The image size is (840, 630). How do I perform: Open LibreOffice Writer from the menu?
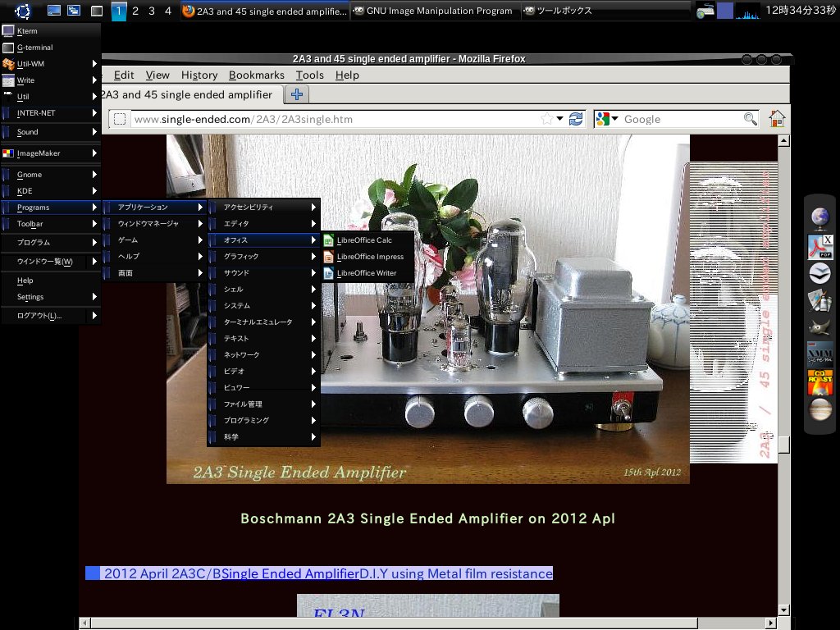[366, 273]
